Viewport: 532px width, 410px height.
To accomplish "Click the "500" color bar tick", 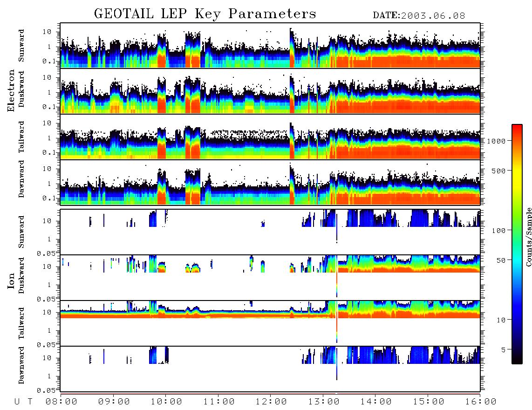I will pos(498,171).
